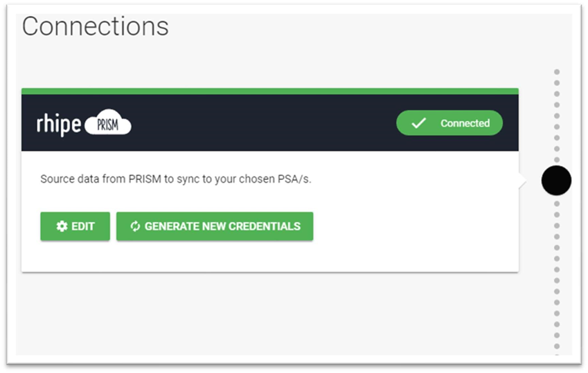Click the Connections page heading
This screenshot has height=373, width=588.
coord(96,26)
